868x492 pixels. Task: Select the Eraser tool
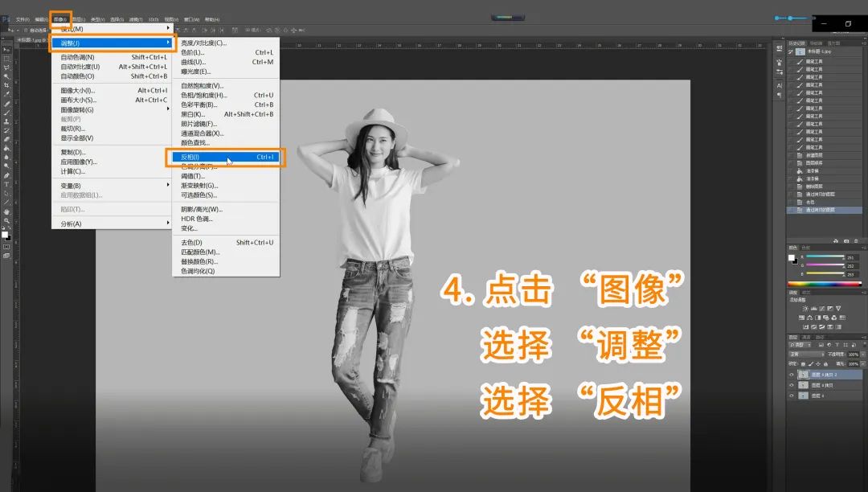6,139
